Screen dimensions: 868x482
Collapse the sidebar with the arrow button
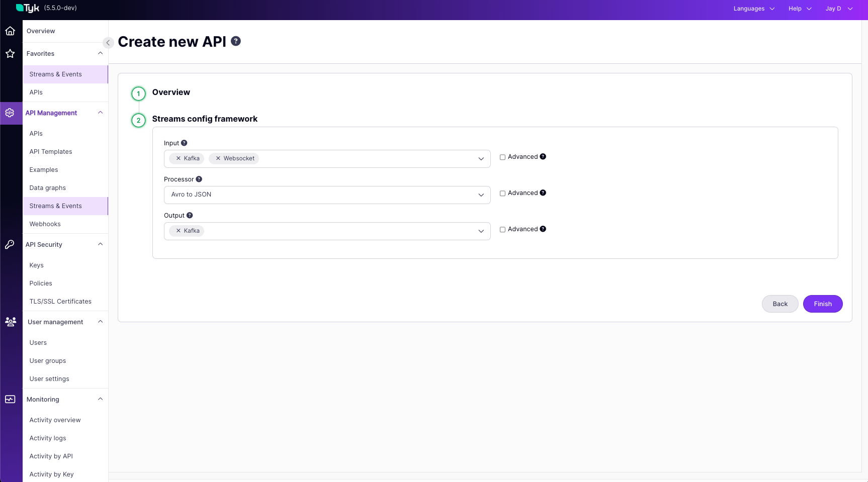(108, 43)
